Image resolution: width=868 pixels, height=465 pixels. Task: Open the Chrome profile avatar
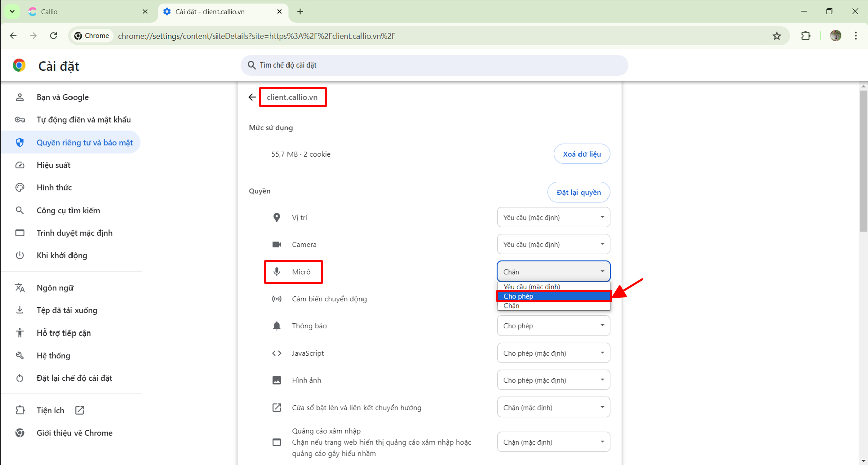coord(836,36)
